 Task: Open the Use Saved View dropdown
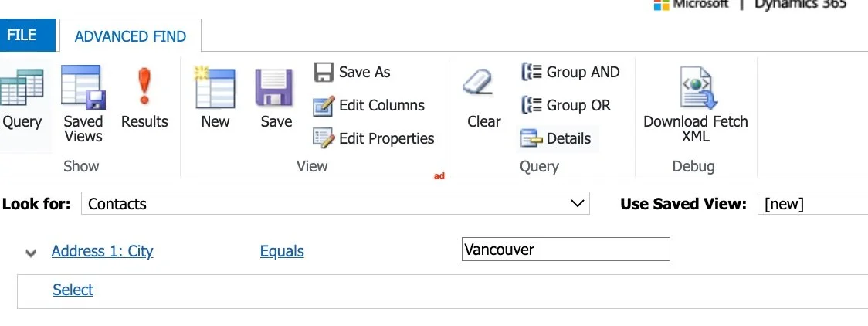812,203
